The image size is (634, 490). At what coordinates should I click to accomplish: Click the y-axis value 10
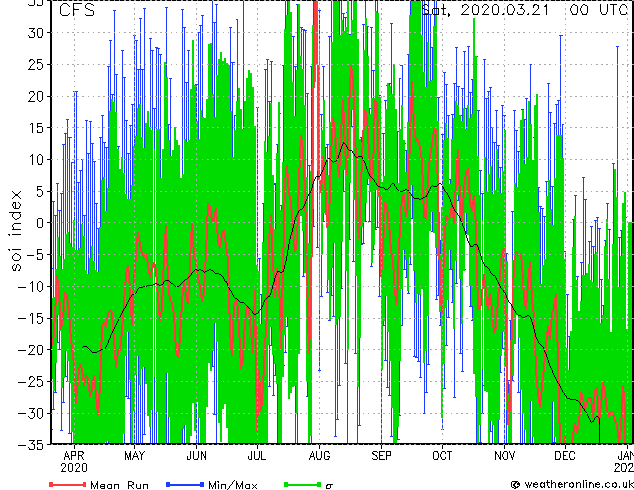coord(36,160)
